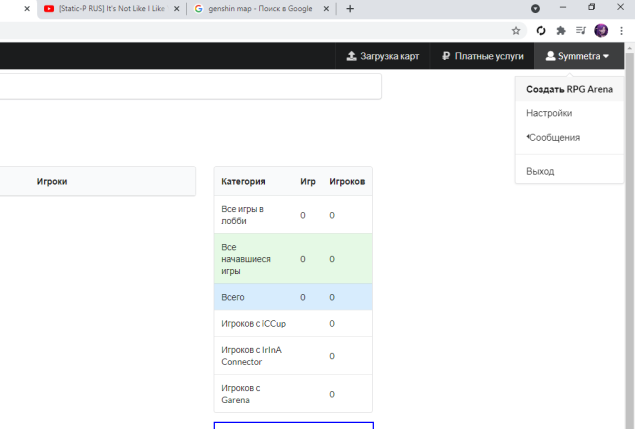Switch to the YouTube Static-P RUS tab
Screen dimensions: 635x429
point(111,9)
